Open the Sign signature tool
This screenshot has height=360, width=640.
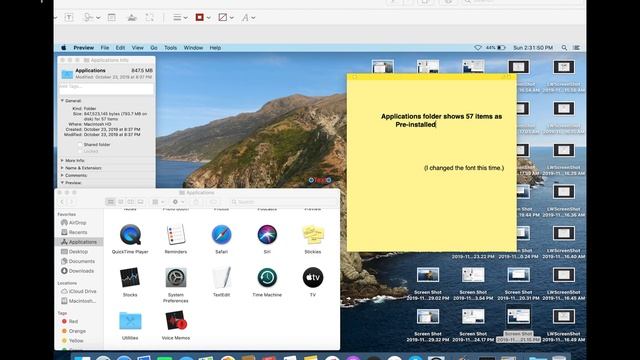[91, 18]
